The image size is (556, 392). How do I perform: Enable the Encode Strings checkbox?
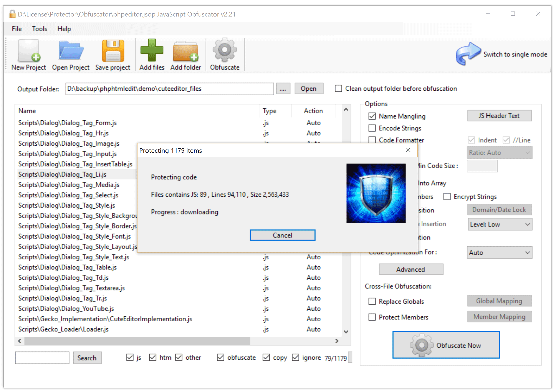coord(372,128)
